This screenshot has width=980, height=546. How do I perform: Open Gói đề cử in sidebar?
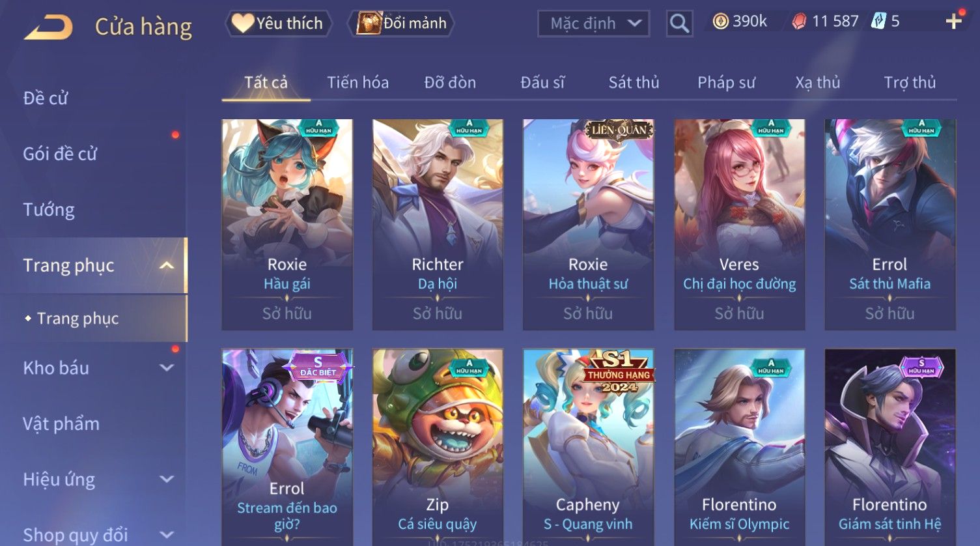tap(60, 154)
